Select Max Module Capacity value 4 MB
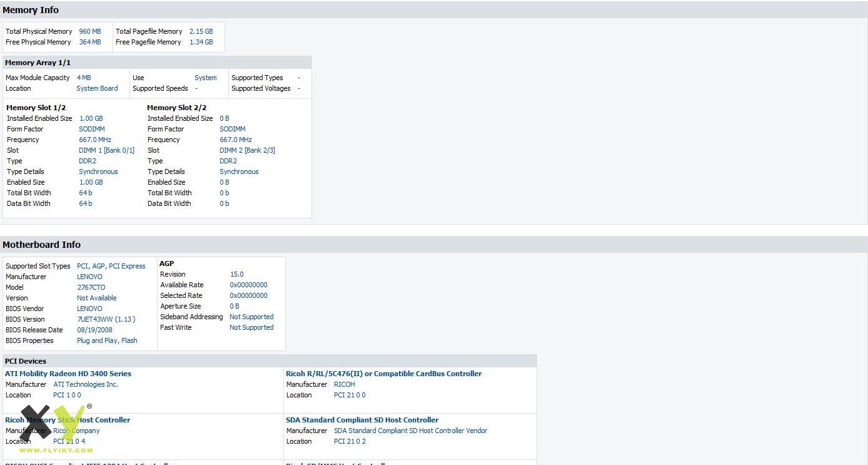 click(84, 78)
